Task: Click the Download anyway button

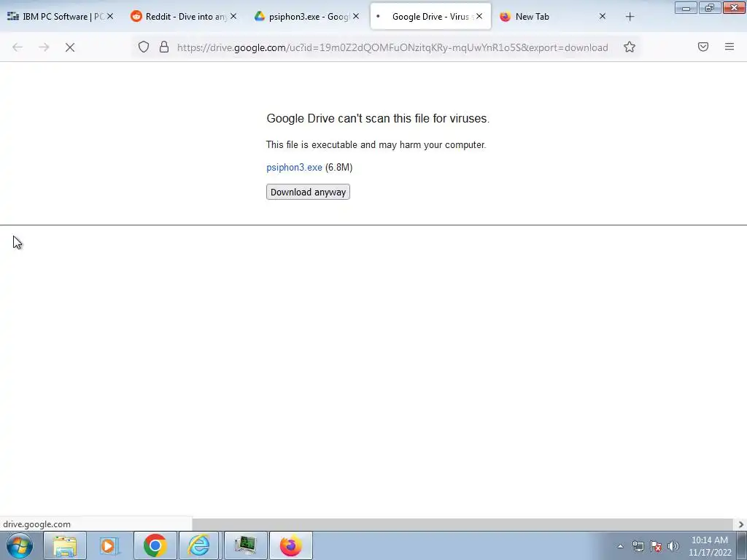Action: [x=308, y=192]
